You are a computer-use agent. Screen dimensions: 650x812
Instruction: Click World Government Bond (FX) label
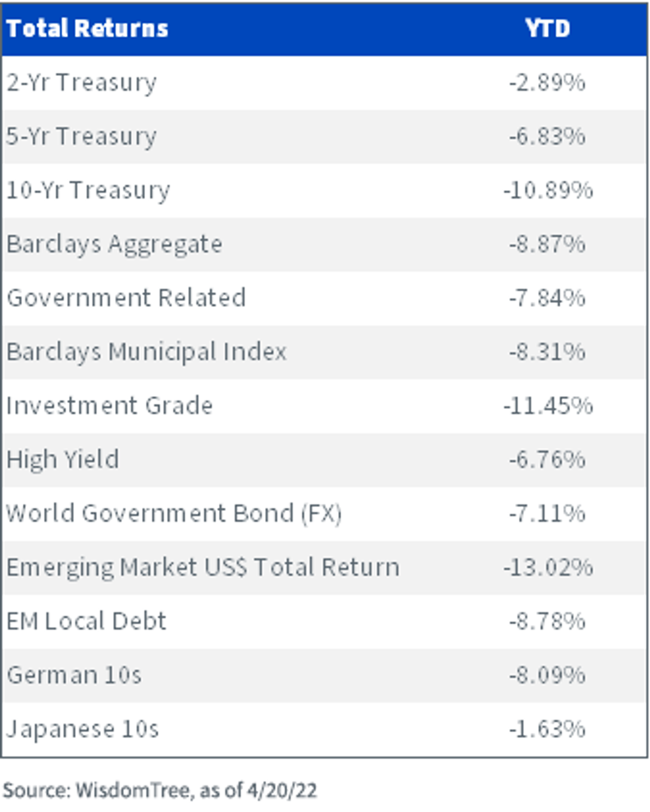(x=174, y=514)
